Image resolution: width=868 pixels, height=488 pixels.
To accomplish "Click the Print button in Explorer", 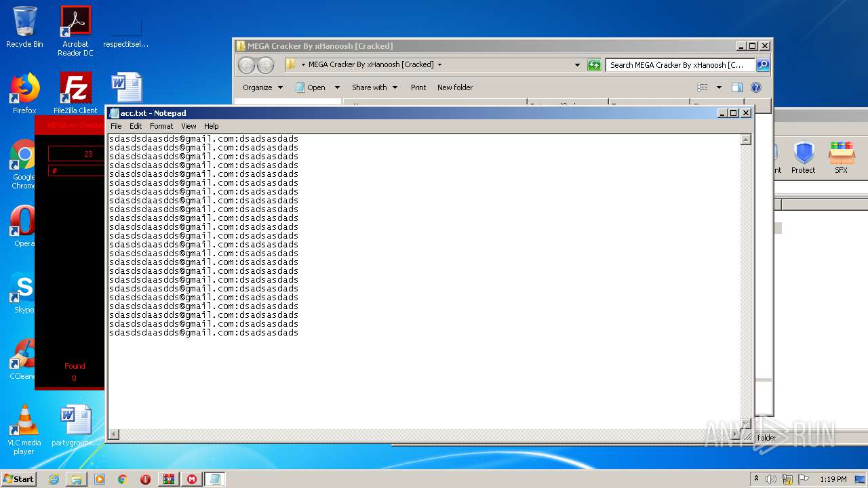I will pos(418,87).
